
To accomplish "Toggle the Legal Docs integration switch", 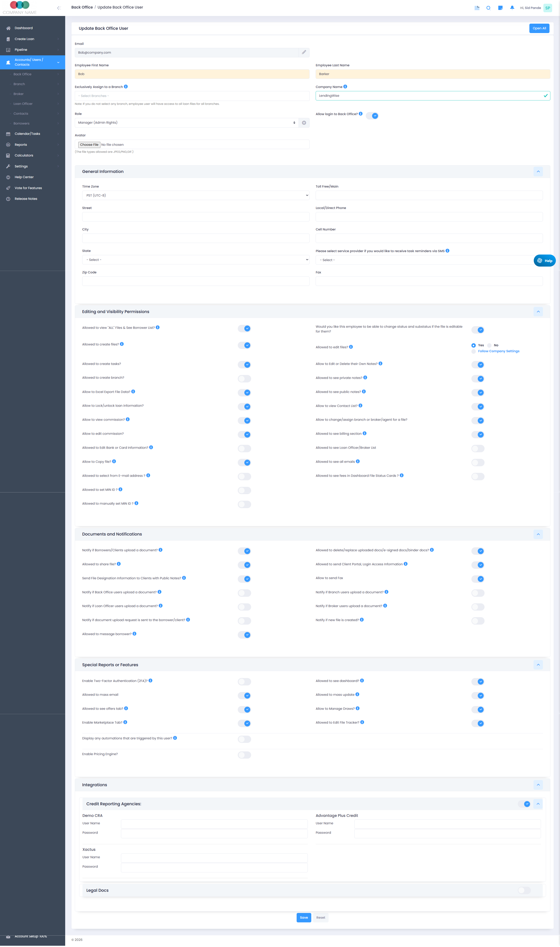I will pyautogui.click(x=524, y=890).
